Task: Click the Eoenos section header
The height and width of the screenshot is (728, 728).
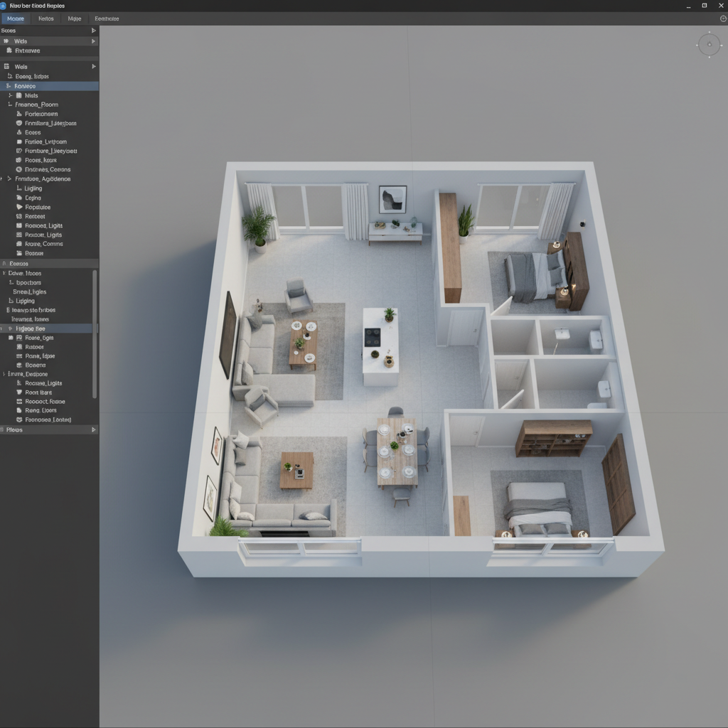Action: coord(49,264)
